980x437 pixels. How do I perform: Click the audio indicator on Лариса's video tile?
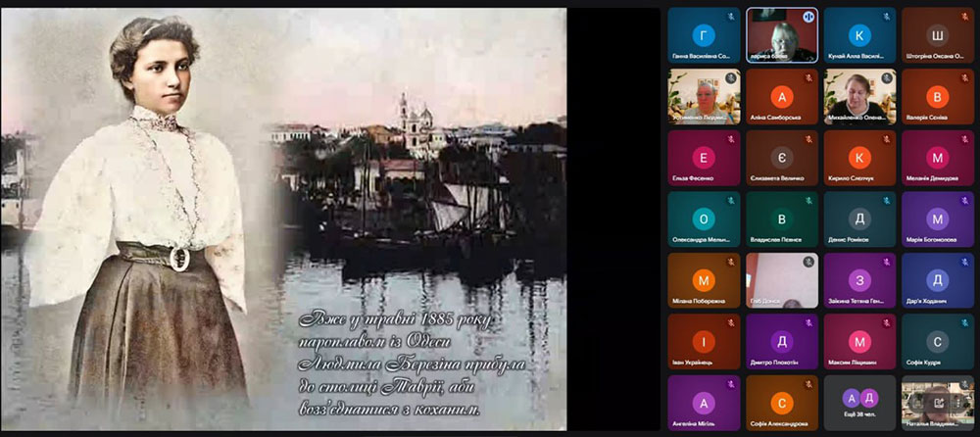coord(809,17)
